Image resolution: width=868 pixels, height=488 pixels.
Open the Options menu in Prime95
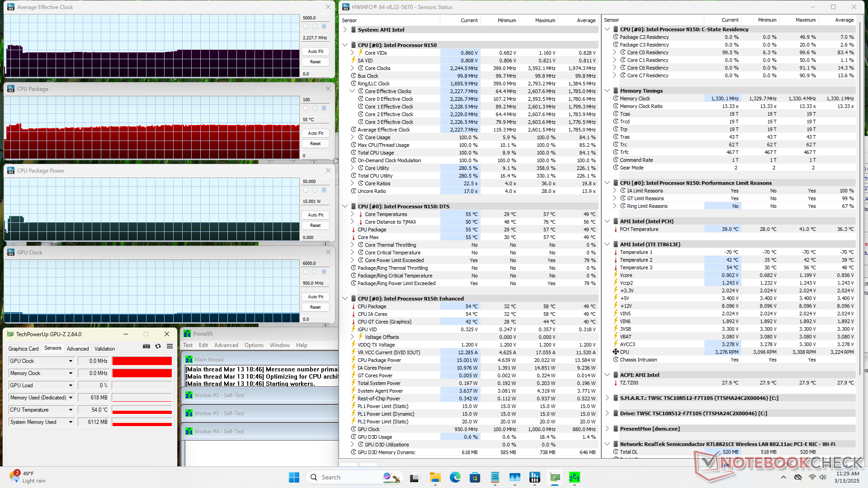[254, 345]
